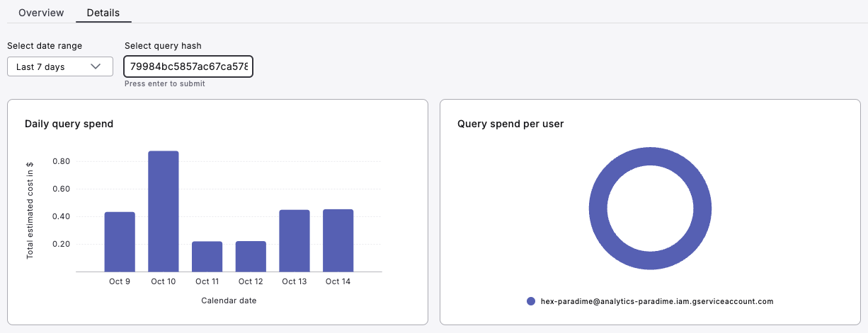This screenshot has width=868, height=333.
Task: Select the Oct 13 bar
Action: tap(295, 241)
